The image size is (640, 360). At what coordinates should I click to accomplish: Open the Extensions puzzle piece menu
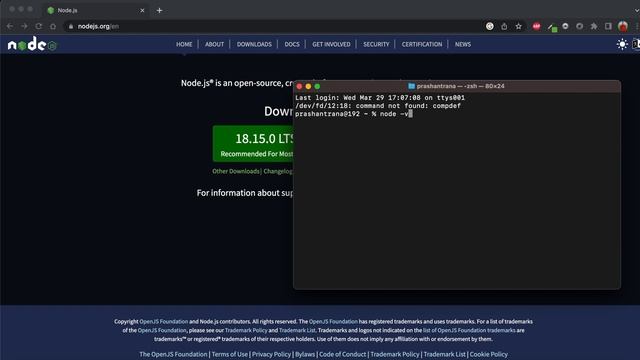[x=594, y=26]
